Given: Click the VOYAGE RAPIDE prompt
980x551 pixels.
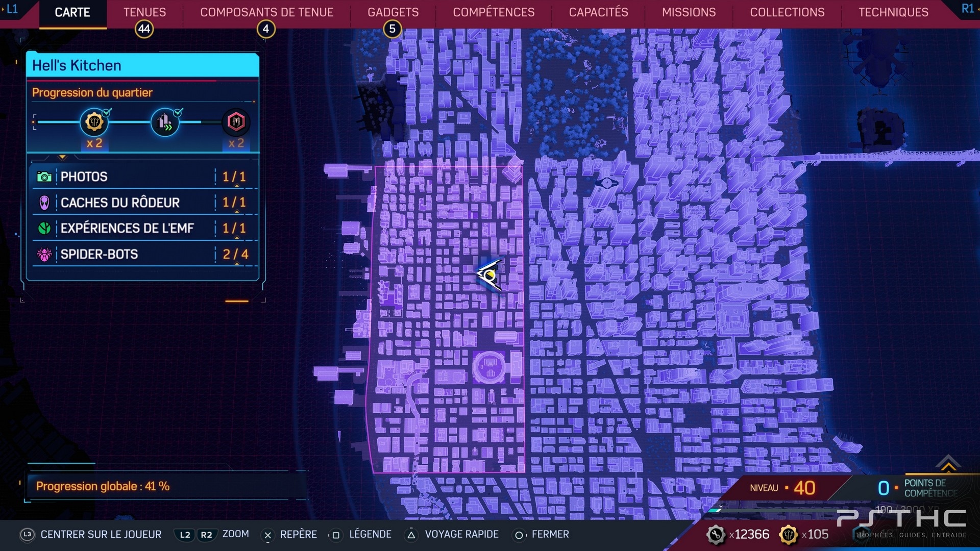Looking at the screenshot, I should [461, 534].
